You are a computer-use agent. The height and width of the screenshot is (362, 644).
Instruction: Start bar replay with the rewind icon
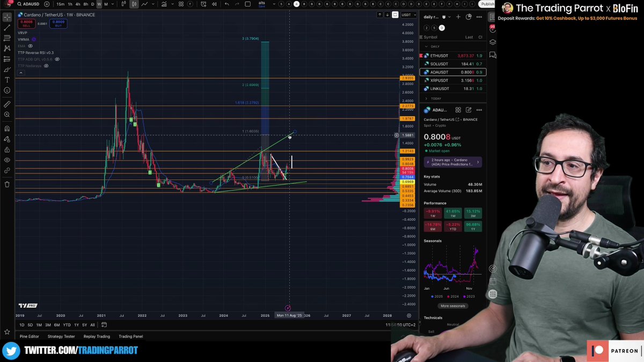214,4
